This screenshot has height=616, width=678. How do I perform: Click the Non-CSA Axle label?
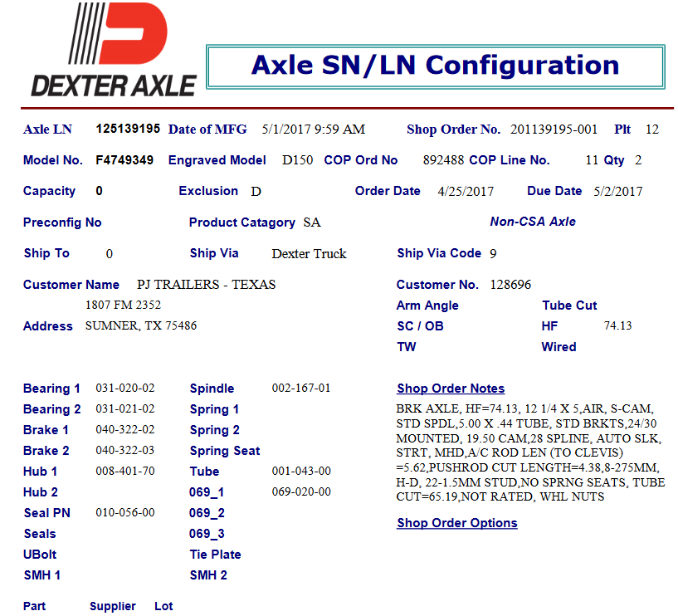(533, 222)
